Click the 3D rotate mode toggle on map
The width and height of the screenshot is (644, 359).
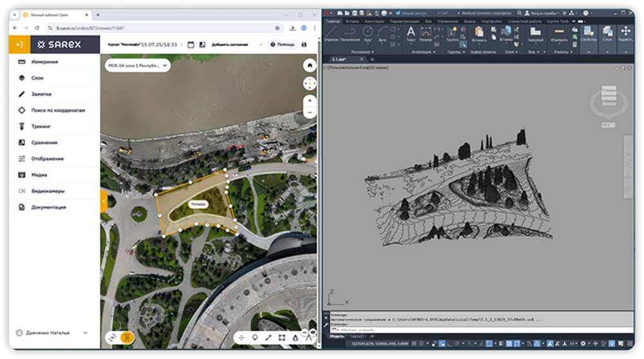point(112,338)
